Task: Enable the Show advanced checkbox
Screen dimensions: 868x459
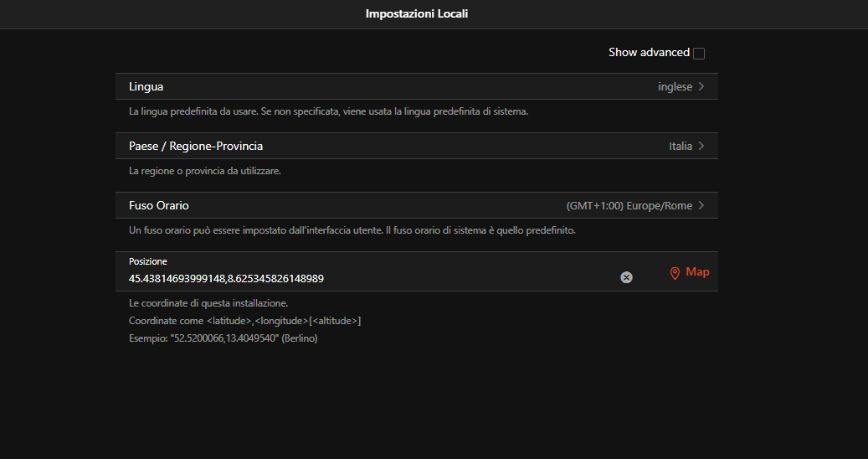Action: 699,54
